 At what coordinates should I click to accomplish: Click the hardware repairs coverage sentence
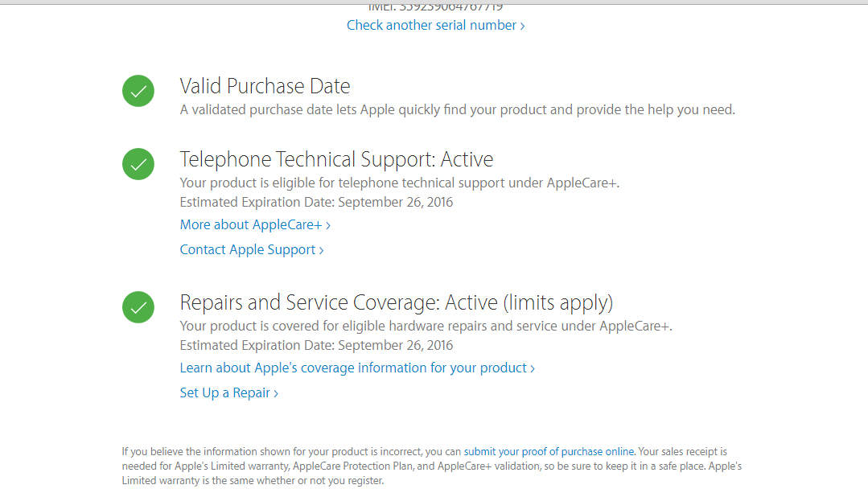pos(426,326)
